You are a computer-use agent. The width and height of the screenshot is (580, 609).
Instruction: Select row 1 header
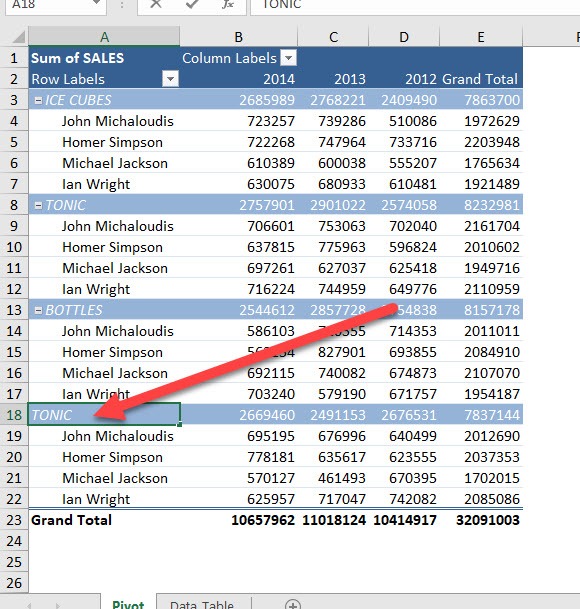[x=14, y=58]
